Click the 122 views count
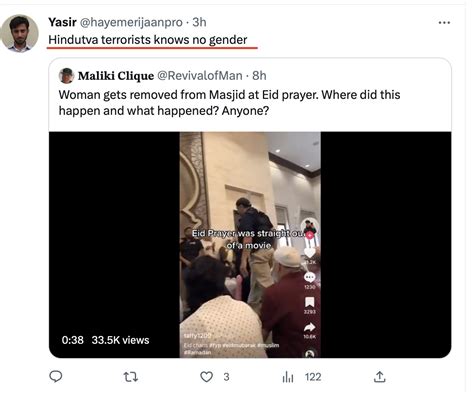 (x=313, y=377)
